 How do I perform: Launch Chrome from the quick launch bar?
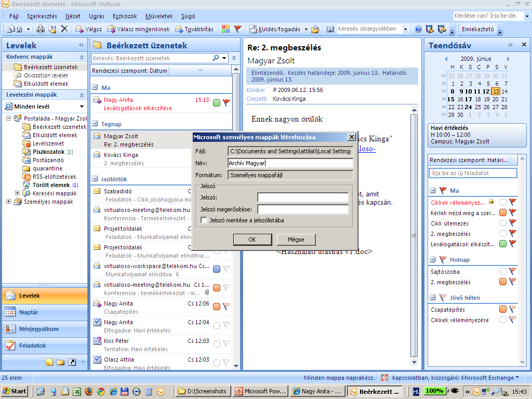(x=101, y=391)
